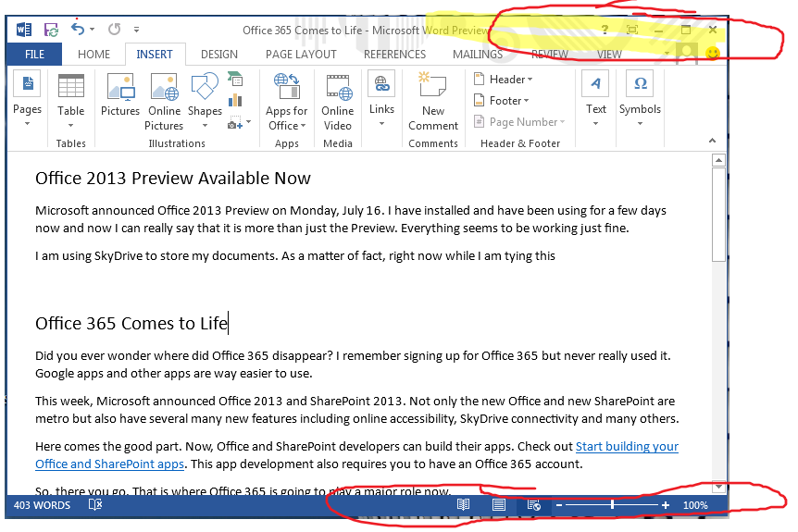Expand the Text group dropdown
Image resolution: width=798 pixels, height=532 pixels.
(595, 100)
